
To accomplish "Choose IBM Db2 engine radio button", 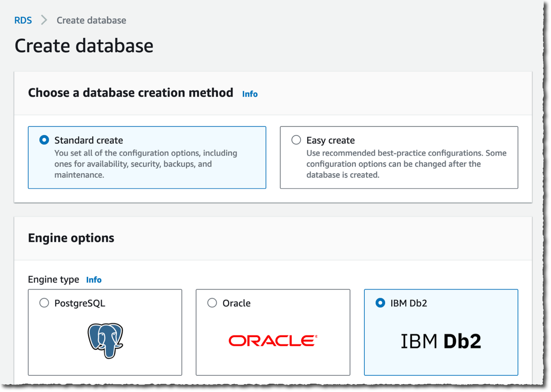I will (x=380, y=303).
